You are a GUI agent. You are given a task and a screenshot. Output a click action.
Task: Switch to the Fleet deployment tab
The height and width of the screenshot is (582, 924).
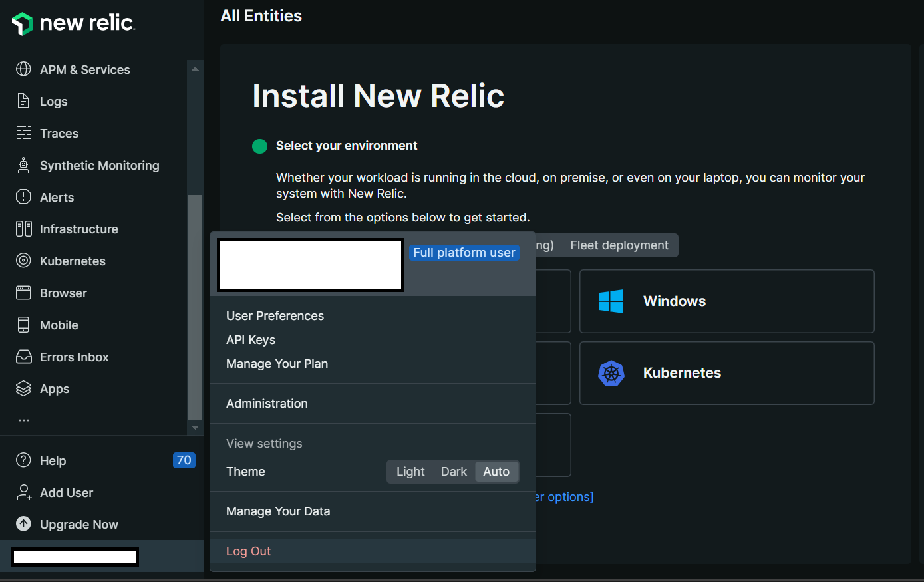click(619, 245)
